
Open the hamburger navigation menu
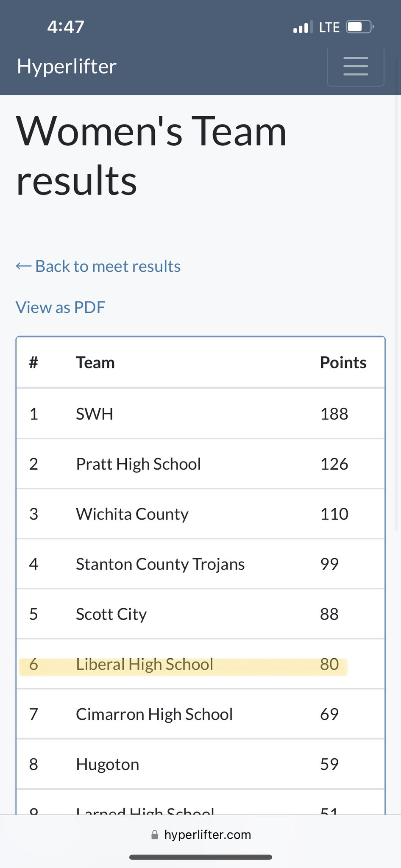click(356, 66)
